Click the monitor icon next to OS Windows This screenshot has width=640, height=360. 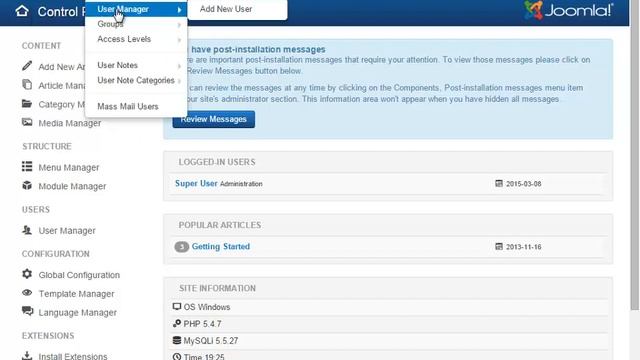[x=177, y=307]
